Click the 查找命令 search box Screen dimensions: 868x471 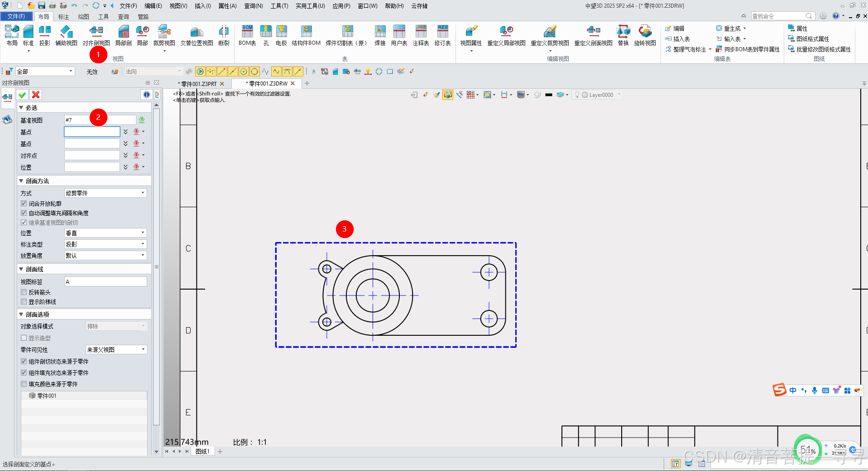point(782,16)
